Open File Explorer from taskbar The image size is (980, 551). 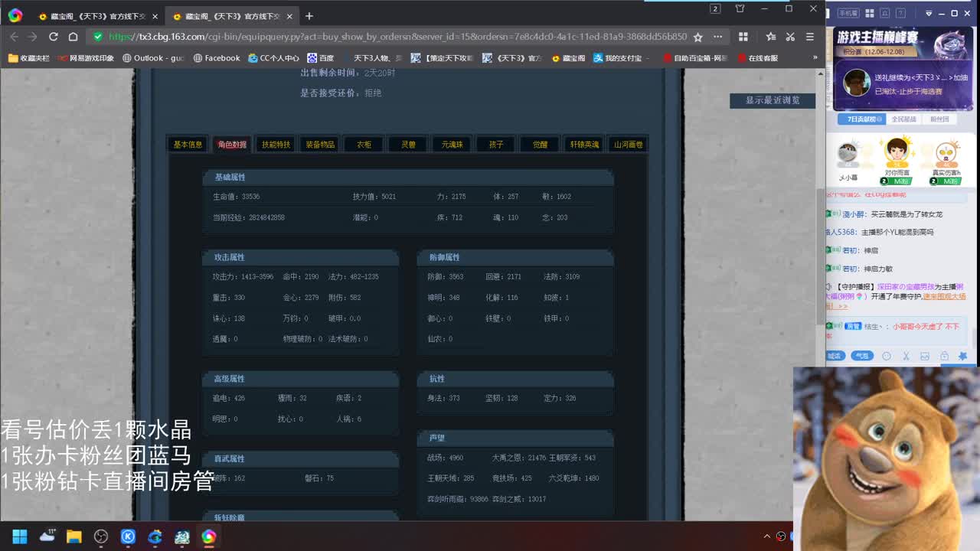tap(74, 536)
